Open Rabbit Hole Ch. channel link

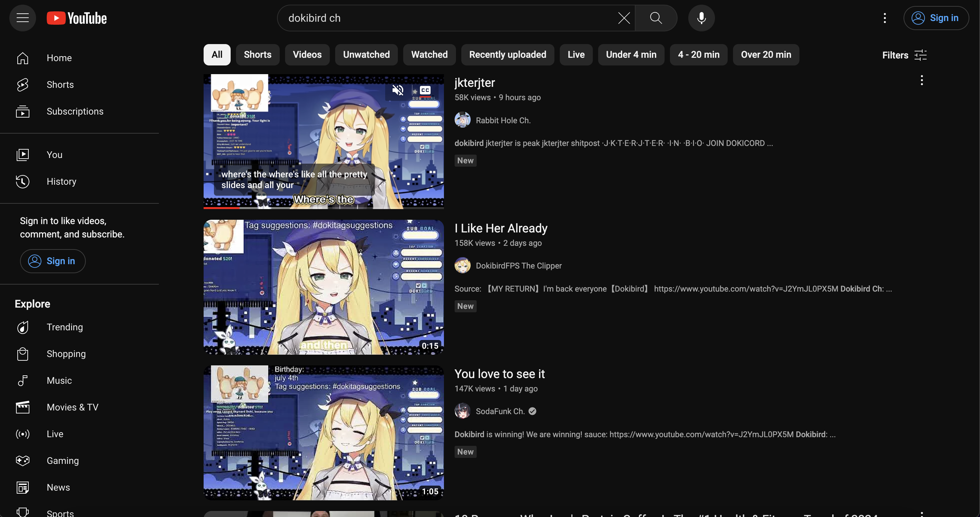pos(503,120)
